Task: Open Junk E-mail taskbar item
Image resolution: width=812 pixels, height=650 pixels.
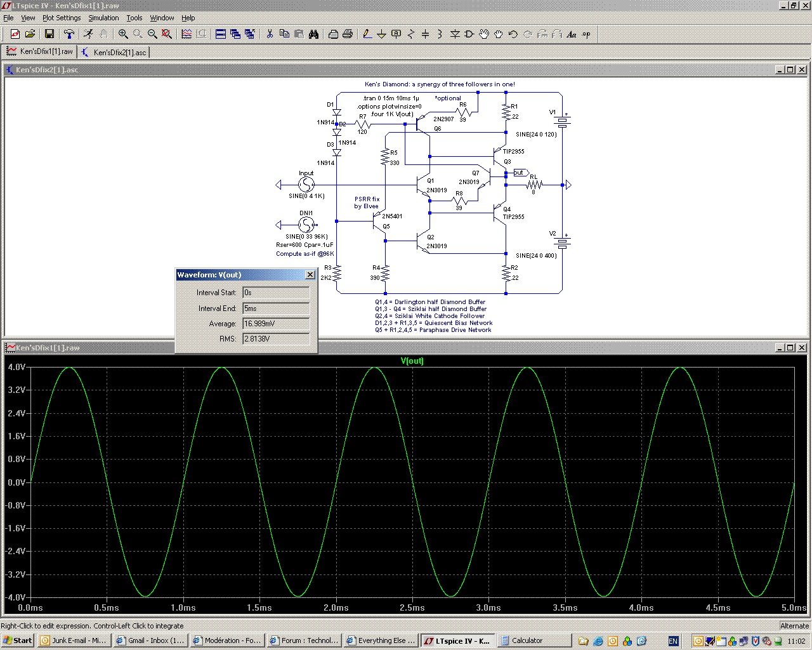Action: point(75,640)
